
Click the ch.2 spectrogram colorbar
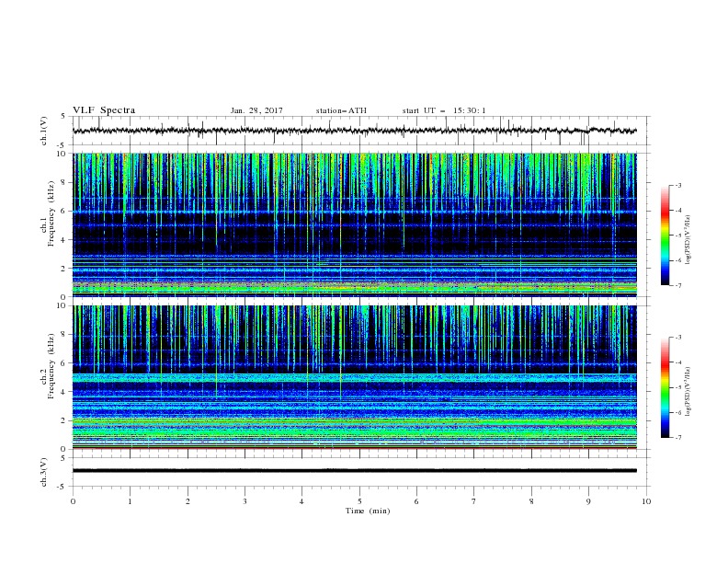pyautogui.click(x=665, y=387)
